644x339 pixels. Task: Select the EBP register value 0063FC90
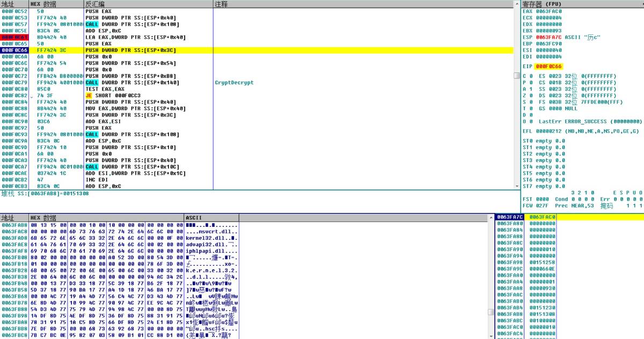pyautogui.click(x=548, y=43)
